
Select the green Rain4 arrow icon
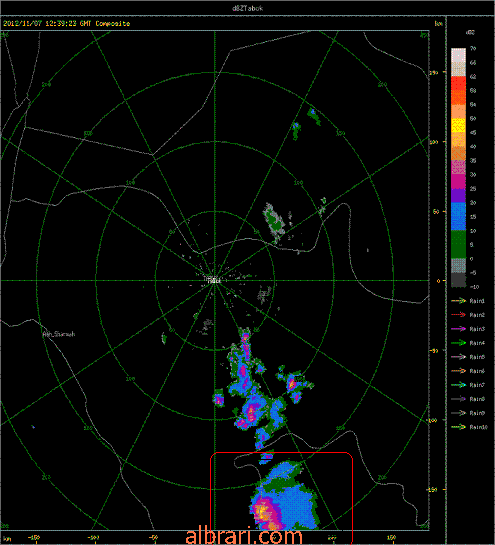[x=459, y=343]
